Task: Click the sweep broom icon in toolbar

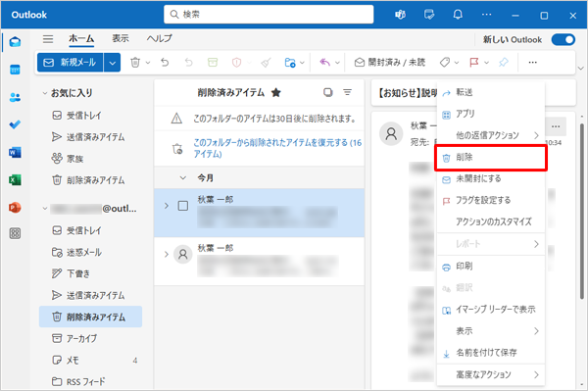Action: [x=266, y=63]
